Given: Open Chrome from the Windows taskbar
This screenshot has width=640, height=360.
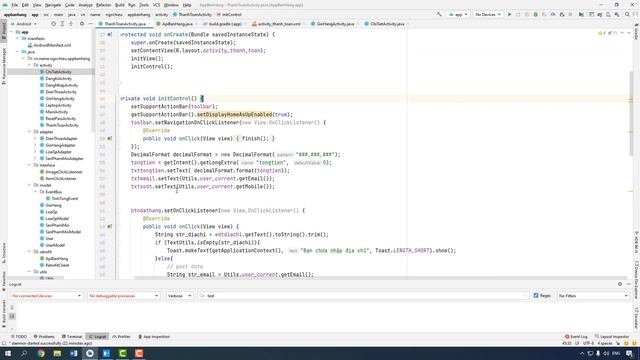Looking at the screenshot, I should pos(41,353).
